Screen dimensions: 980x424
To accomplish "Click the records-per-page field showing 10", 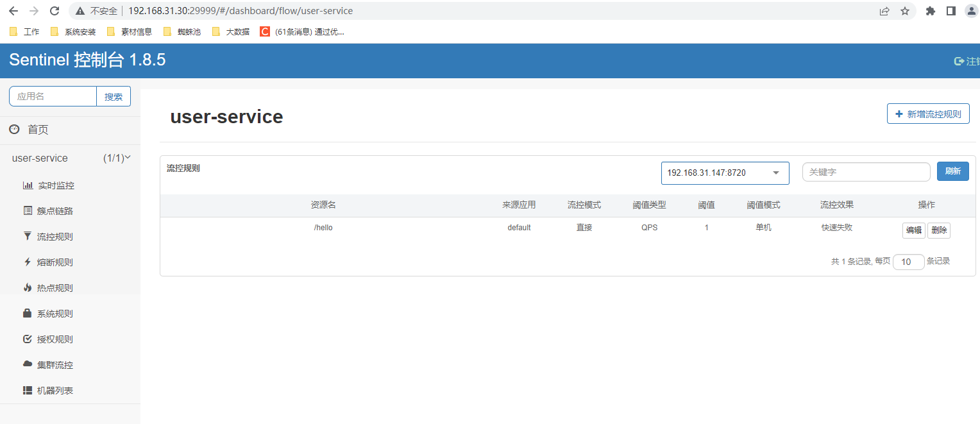I will (x=909, y=262).
